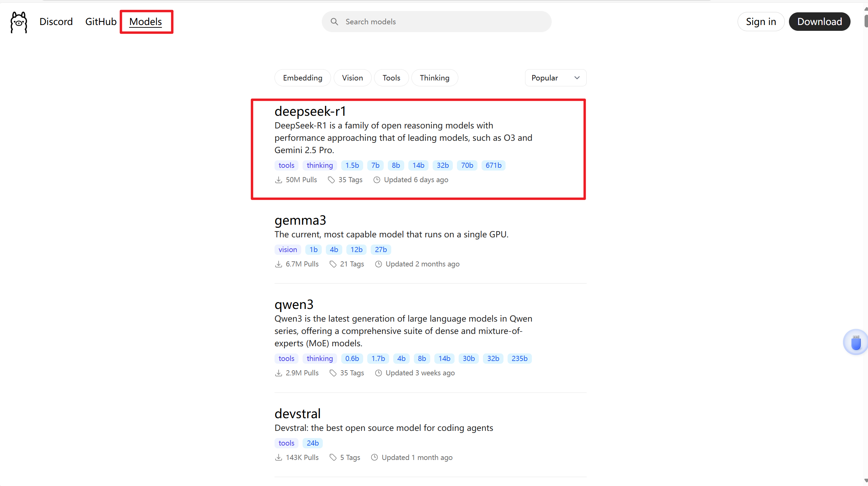The image size is (868, 486).
Task: Select the 32b size of deepseek-r1
Action: (x=443, y=165)
